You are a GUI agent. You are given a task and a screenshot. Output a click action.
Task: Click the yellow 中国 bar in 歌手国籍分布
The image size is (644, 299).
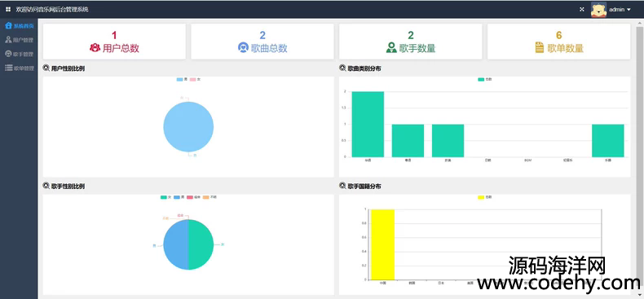point(382,244)
